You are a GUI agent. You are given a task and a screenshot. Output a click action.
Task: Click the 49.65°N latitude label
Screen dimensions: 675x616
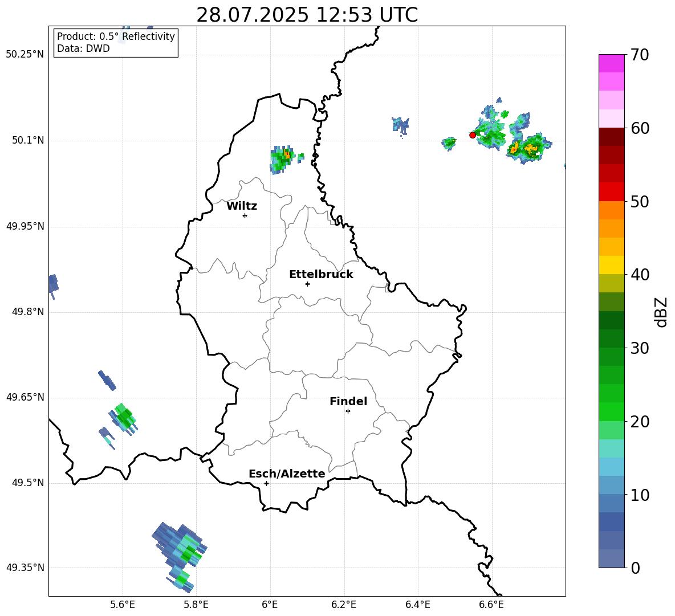point(25,397)
